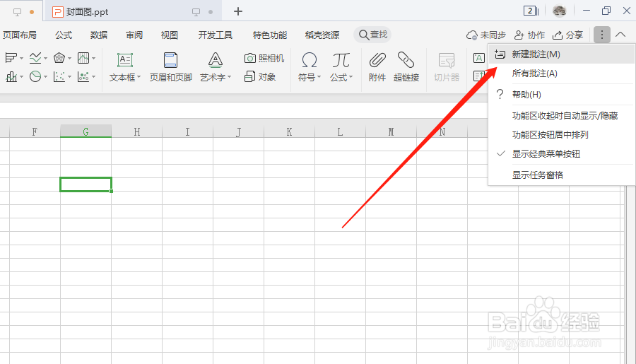636x364 pixels.
Task: Expand the pie chart dropdown arrow
Action: tap(45, 77)
